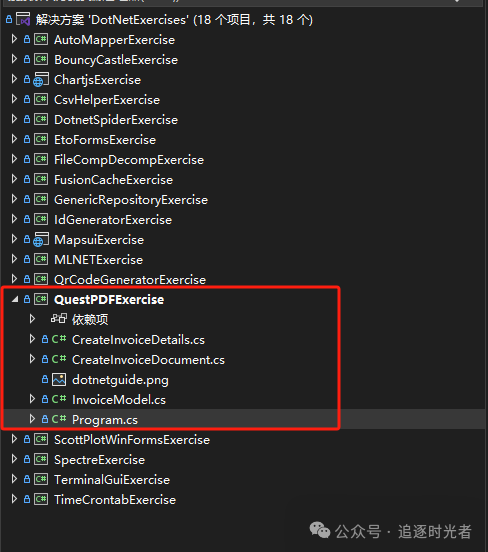The image size is (488, 552).
Task: Click the Visual Studio solution icon for DotNetExercises
Action: 23,19
